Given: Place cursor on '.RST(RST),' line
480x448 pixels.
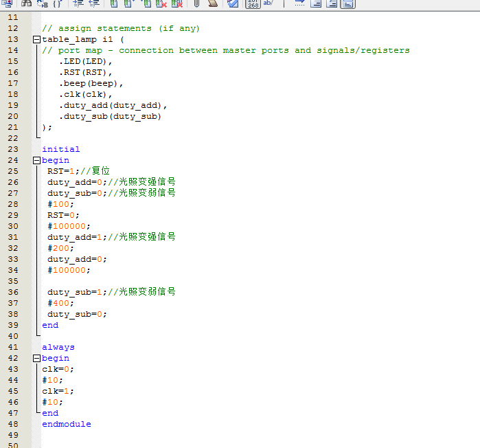Looking at the screenshot, I should (85, 73).
